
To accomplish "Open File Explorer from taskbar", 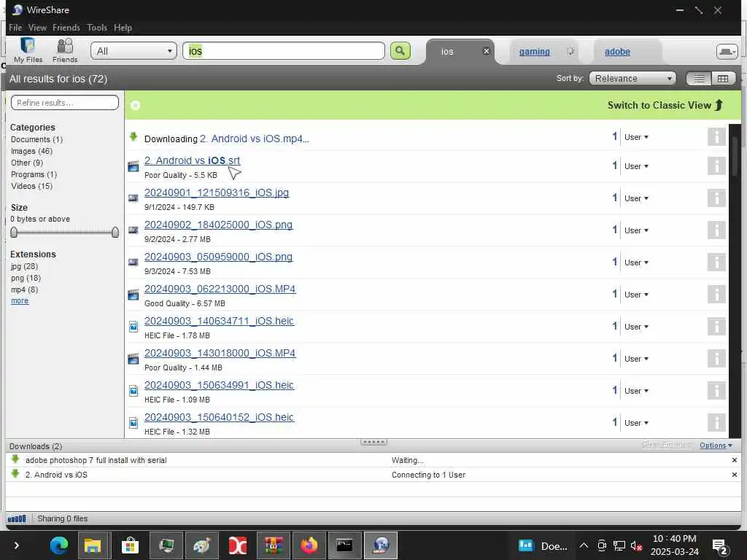I will [93, 545].
